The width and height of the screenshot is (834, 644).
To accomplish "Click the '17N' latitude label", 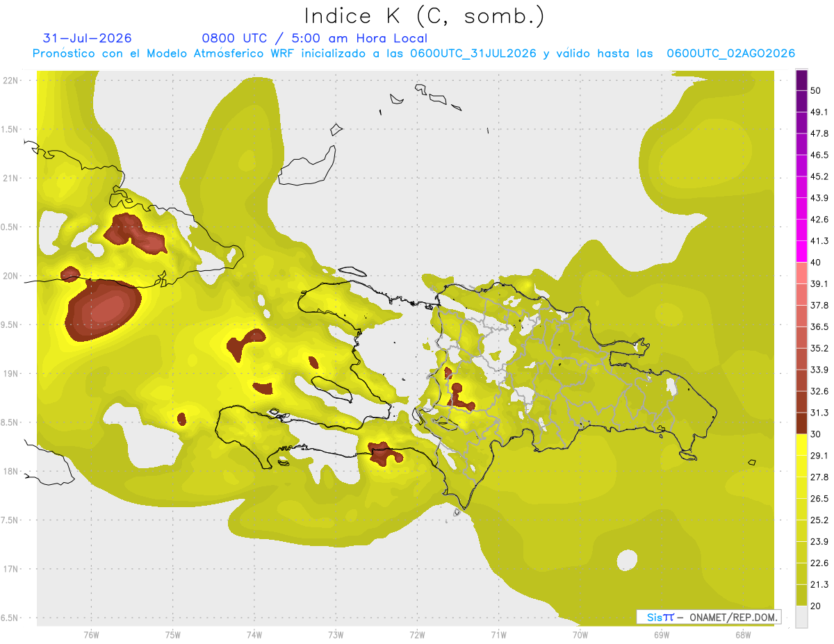I will pos(12,569).
